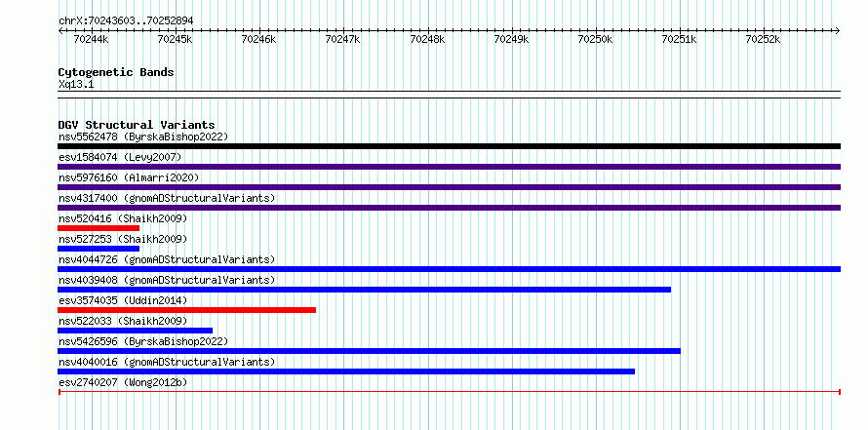Select the purple nsv5976160 variant bar
The height and width of the screenshot is (430, 868).
pos(449,187)
